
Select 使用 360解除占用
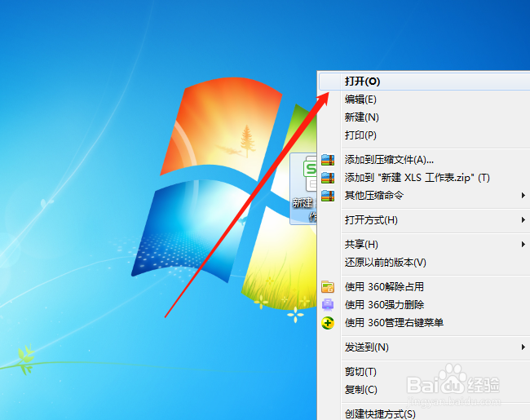[425, 287]
